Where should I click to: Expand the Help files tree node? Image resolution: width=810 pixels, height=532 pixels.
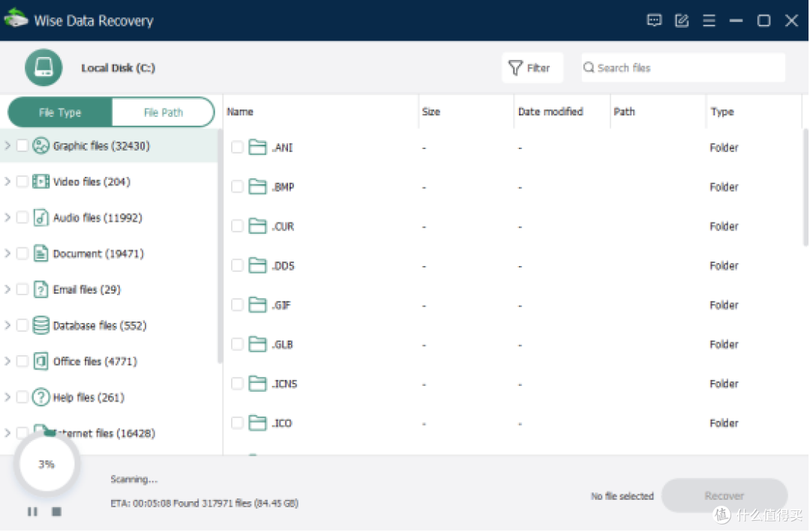click(x=7, y=397)
